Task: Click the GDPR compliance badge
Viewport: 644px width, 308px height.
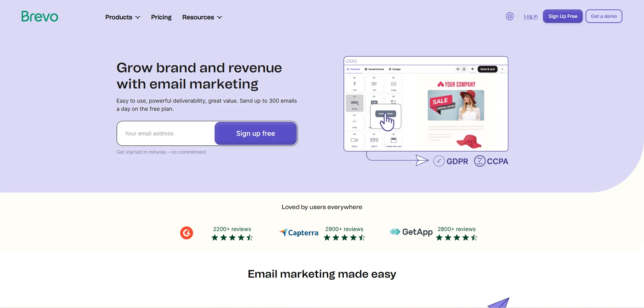Action: [450, 161]
